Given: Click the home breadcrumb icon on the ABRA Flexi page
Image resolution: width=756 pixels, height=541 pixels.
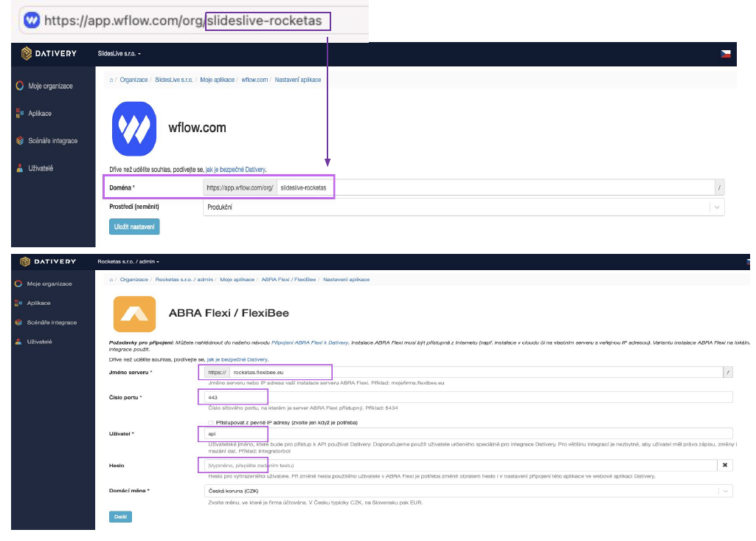Looking at the screenshot, I should [111, 280].
